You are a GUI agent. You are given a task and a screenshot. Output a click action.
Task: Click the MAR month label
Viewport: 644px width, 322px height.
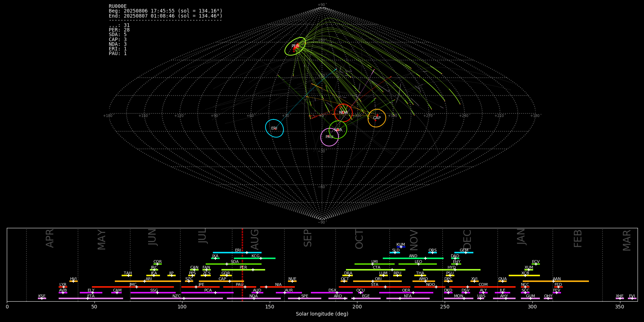click(x=627, y=240)
